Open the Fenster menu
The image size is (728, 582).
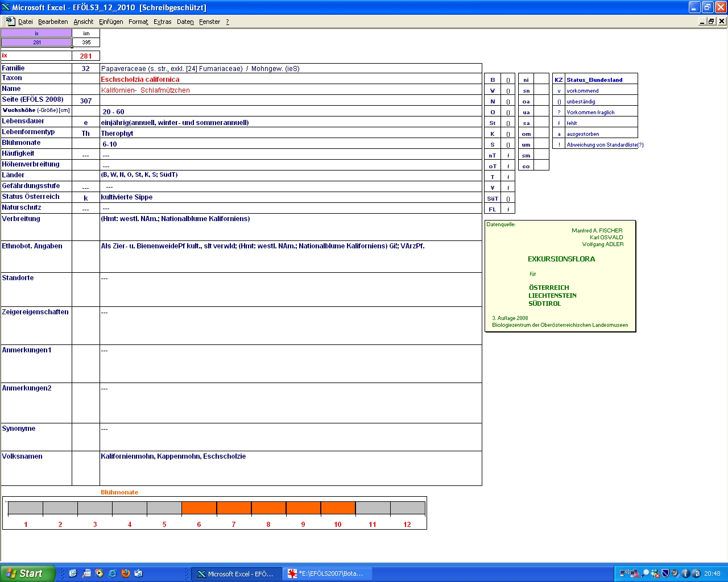click(210, 22)
